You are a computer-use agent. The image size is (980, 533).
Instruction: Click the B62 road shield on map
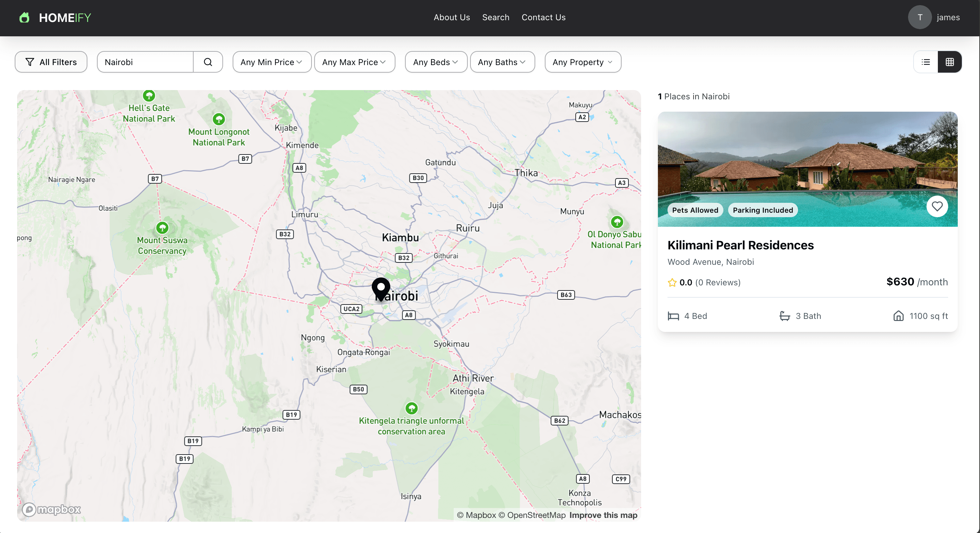pos(559,420)
